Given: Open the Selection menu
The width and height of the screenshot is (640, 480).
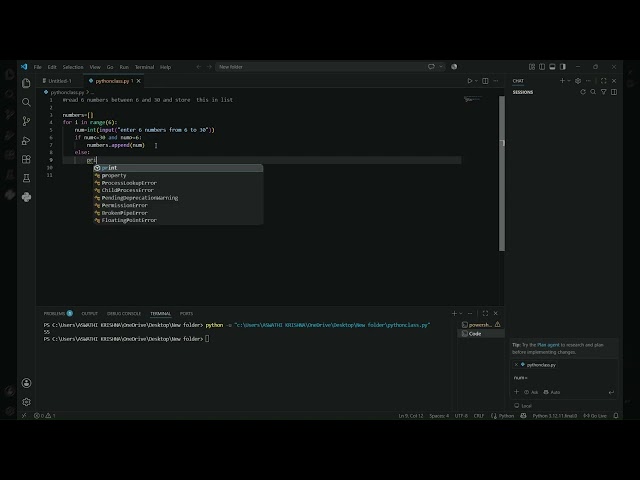Looking at the screenshot, I should click(x=73, y=67).
